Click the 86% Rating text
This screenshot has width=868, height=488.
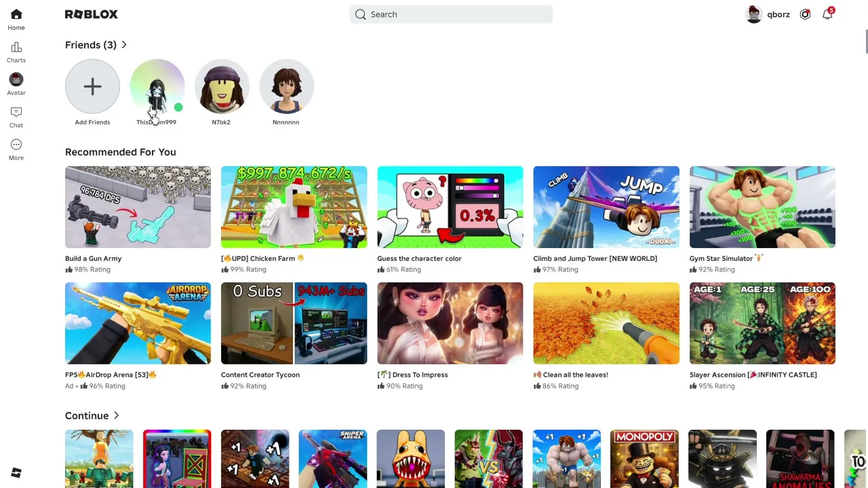[x=560, y=386]
